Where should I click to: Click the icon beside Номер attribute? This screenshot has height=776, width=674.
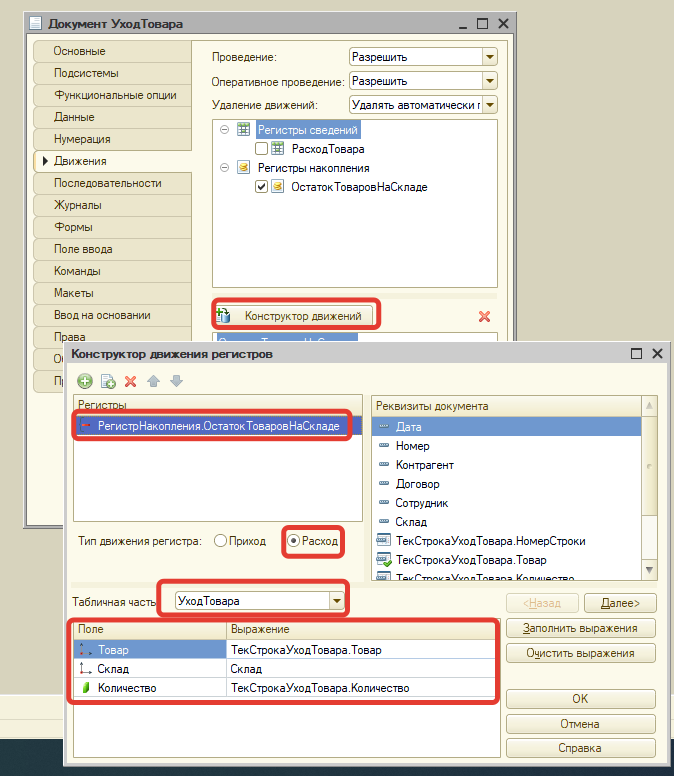point(384,445)
